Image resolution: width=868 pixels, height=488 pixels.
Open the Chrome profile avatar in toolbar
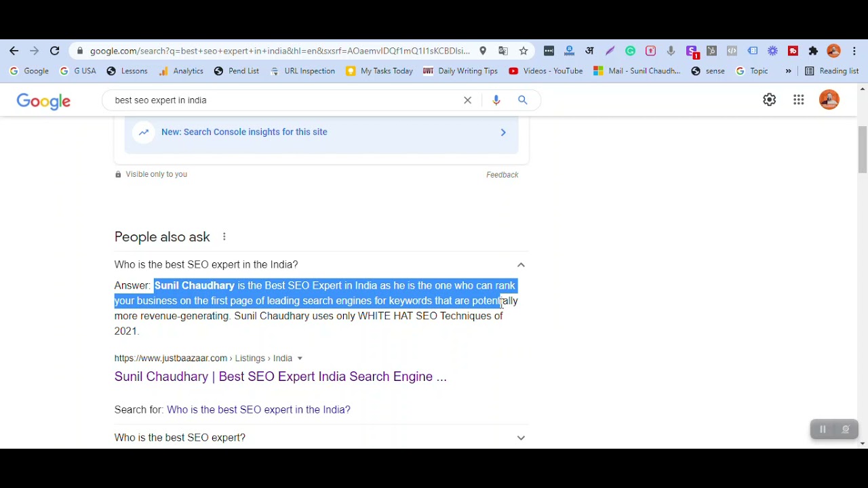click(833, 51)
